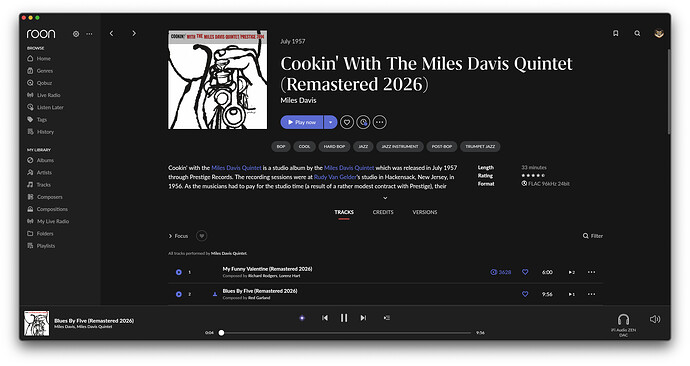Click the 3628 play count on track 1
The image size is (690, 366).
(501, 272)
